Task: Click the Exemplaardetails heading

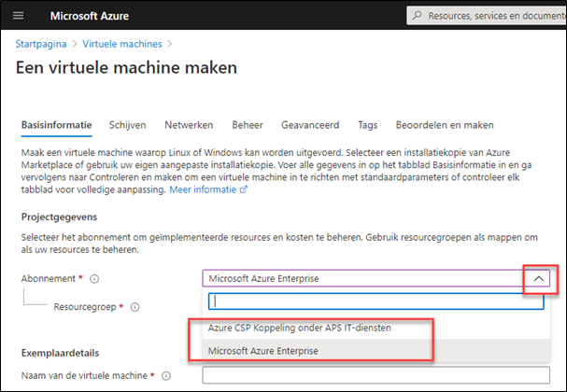Action: tap(60, 353)
